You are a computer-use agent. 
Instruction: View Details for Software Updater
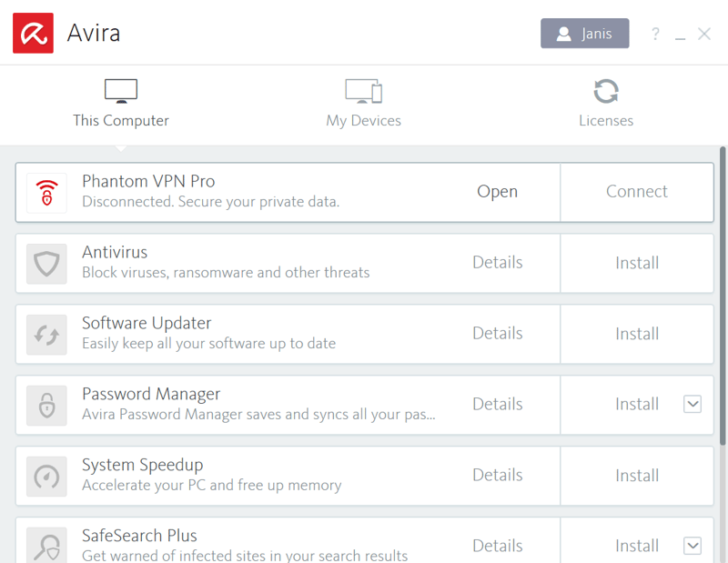pos(497,333)
